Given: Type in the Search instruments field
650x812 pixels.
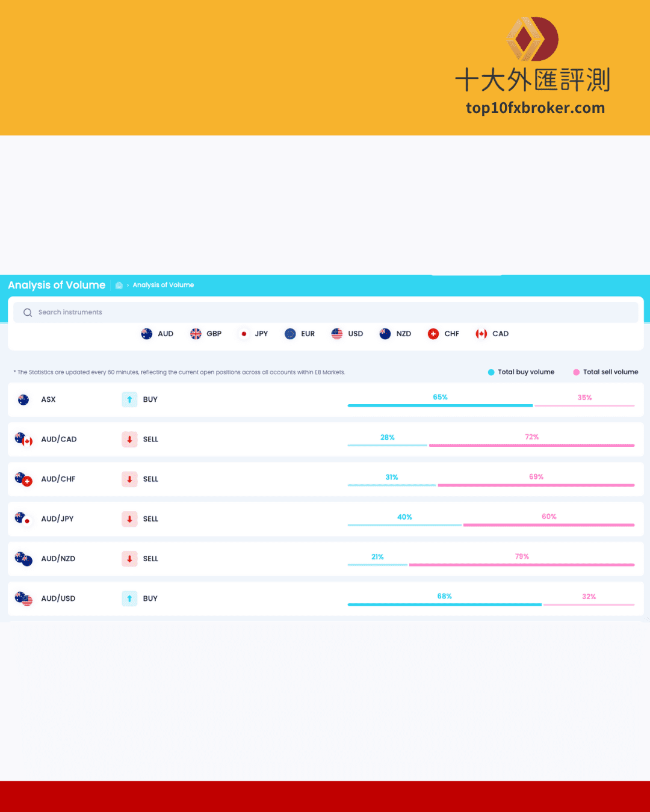Looking at the screenshot, I should tap(325, 313).
